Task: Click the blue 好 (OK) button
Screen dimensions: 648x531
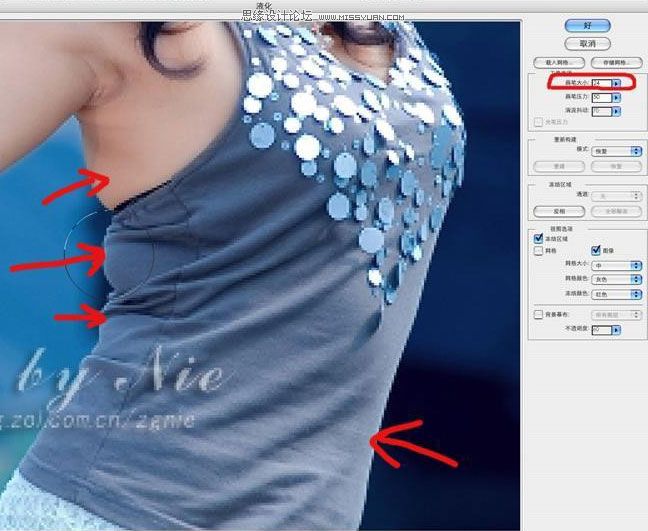Action: coord(587,26)
